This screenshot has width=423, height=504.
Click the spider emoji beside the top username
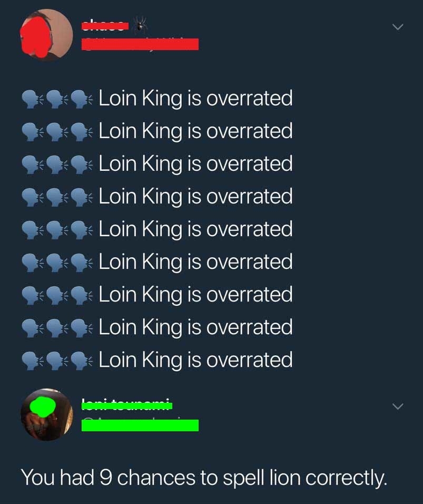click(140, 24)
